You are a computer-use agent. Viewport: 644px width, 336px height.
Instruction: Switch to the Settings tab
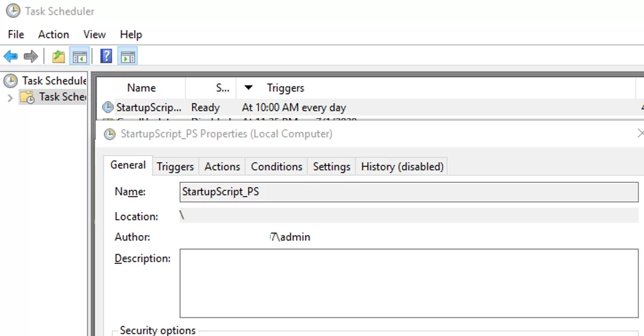tap(331, 167)
